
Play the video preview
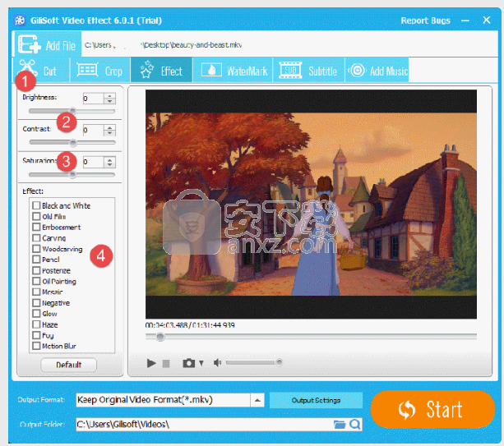(x=151, y=363)
